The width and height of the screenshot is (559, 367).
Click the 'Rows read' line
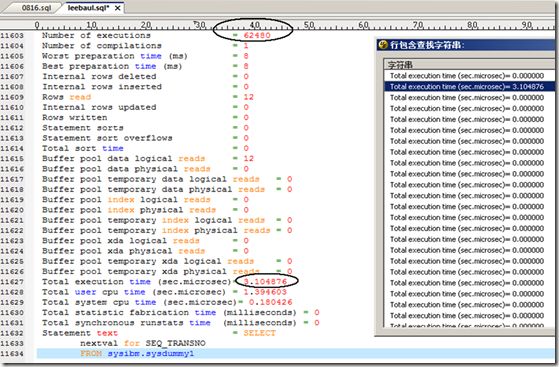66,97
